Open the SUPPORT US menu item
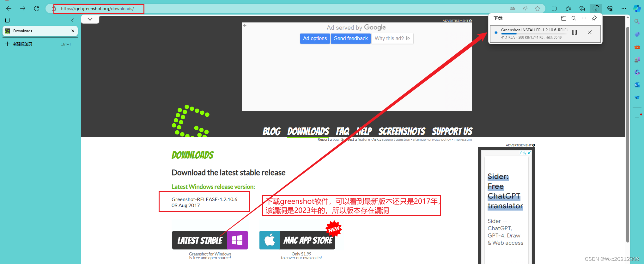 click(452, 131)
